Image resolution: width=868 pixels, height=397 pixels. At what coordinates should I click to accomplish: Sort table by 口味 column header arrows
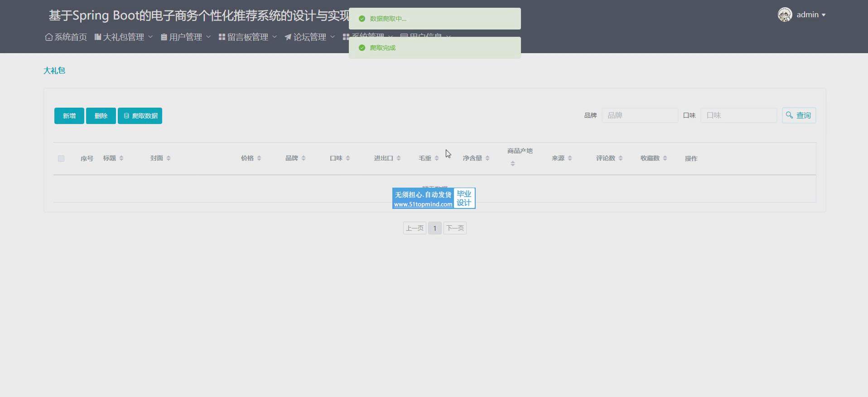348,158
